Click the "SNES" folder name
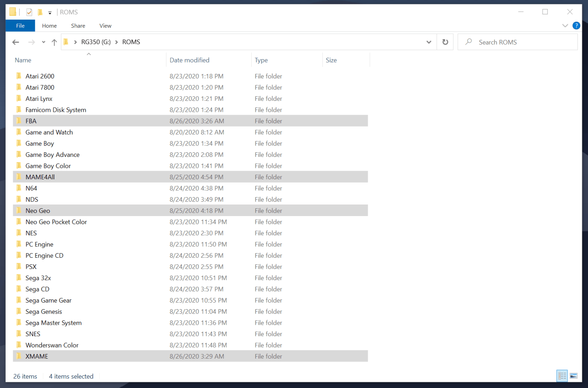Viewport: 588px width, 388px height. click(x=33, y=334)
